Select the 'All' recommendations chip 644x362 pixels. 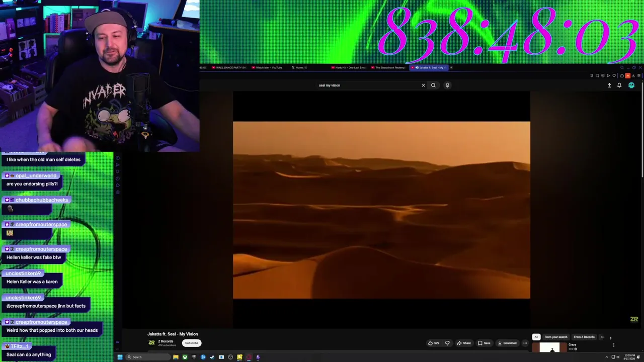536,337
